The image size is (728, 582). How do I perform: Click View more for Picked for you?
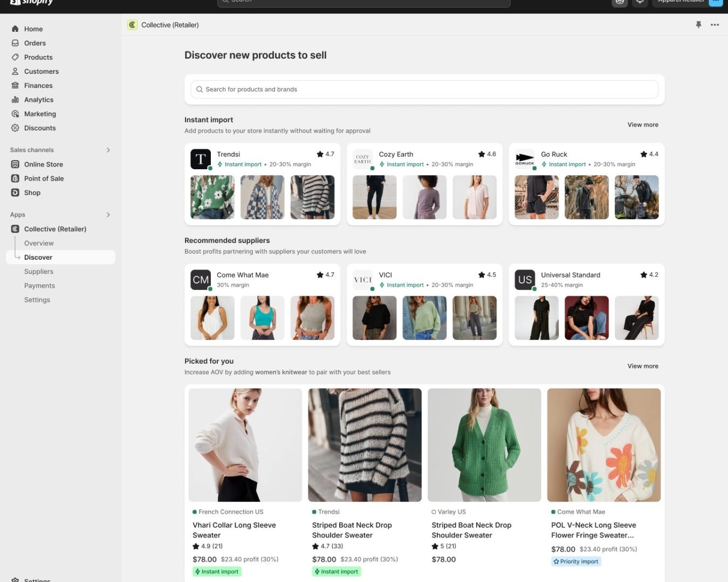[643, 366]
